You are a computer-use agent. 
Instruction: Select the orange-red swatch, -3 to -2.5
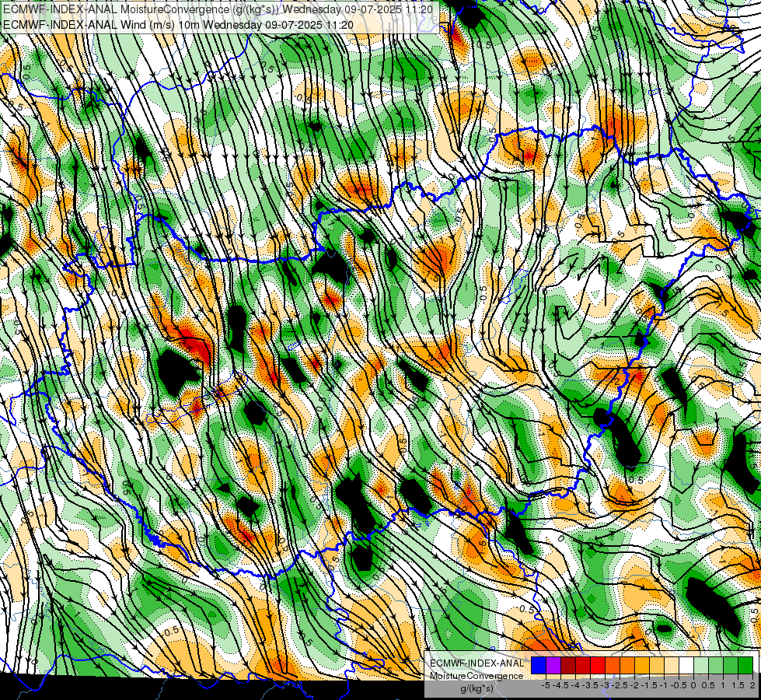click(x=613, y=666)
